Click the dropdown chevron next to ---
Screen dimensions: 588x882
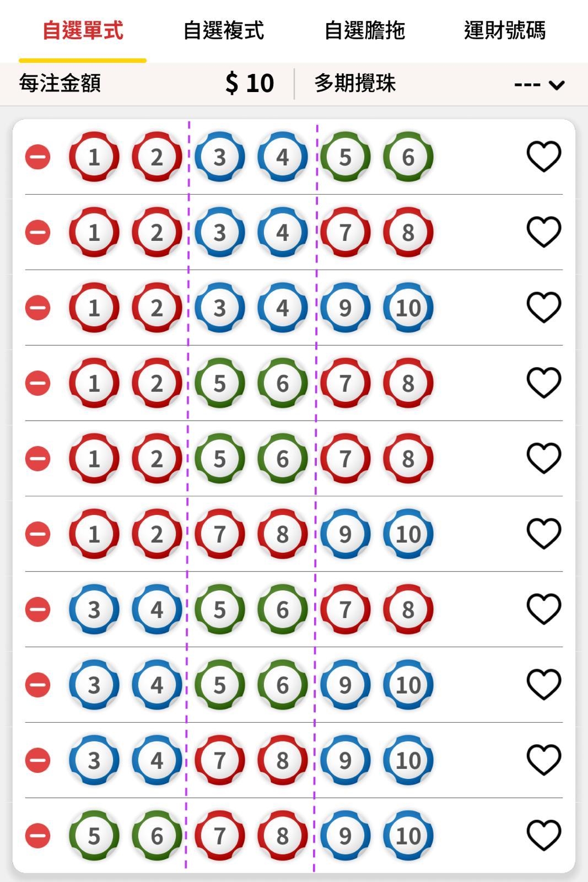point(557,85)
